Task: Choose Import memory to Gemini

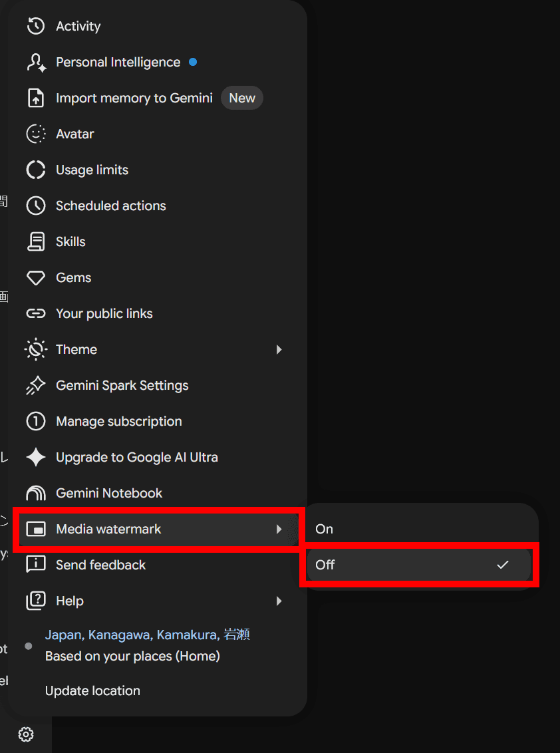Action: point(158,98)
